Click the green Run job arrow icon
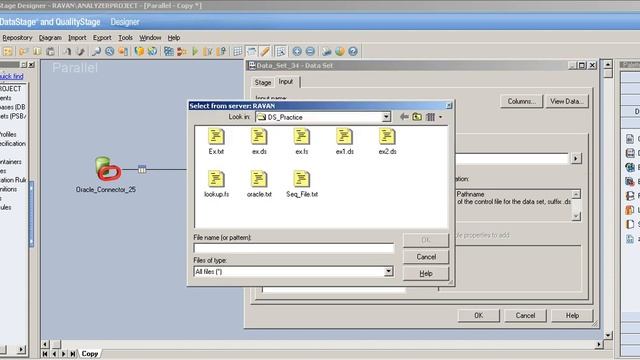Viewport: 640px width, 360px height. click(x=195, y=51)
